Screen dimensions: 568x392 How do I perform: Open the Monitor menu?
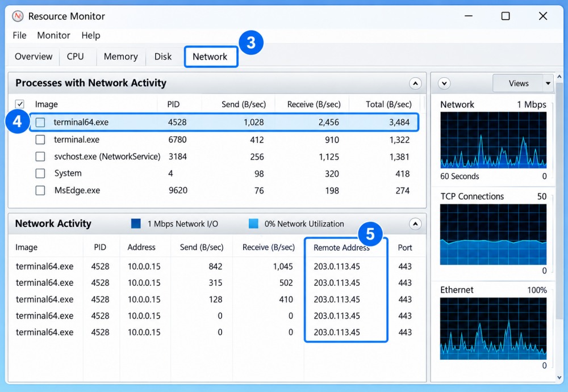click(x=53, y=36)
